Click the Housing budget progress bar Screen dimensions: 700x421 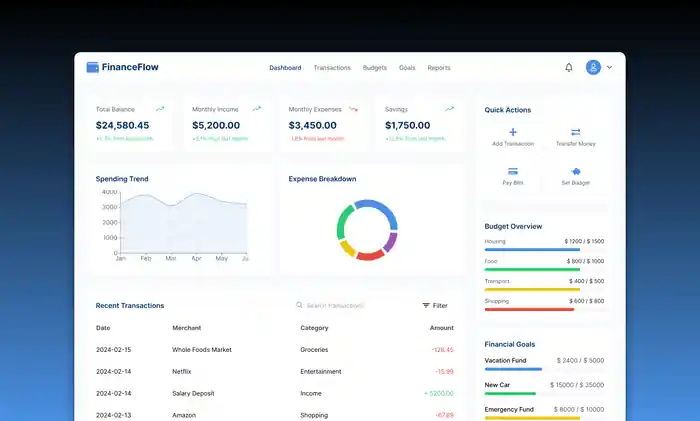[544, 250]
